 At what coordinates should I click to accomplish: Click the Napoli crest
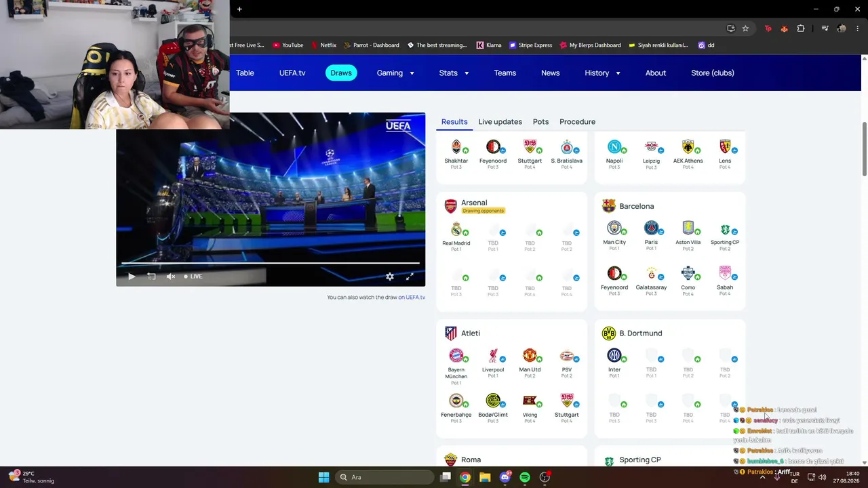pyautogui.click(x=614, y=146)
